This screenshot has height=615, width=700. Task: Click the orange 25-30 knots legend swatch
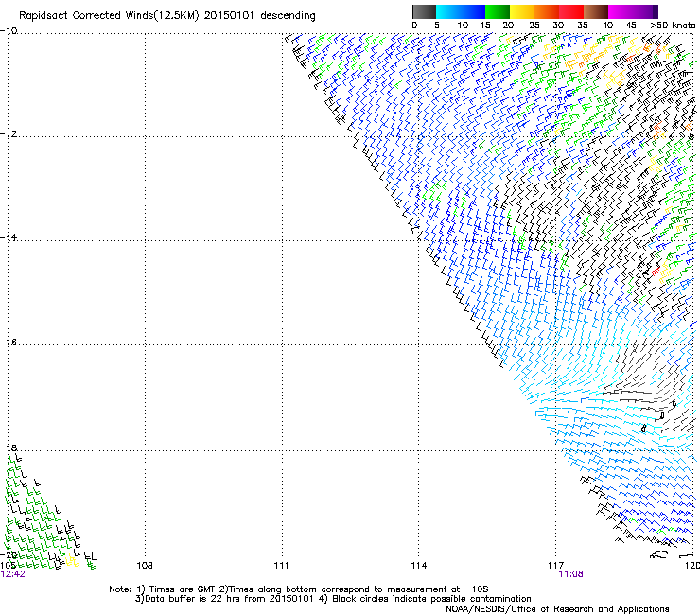click(x=547, y=11)
